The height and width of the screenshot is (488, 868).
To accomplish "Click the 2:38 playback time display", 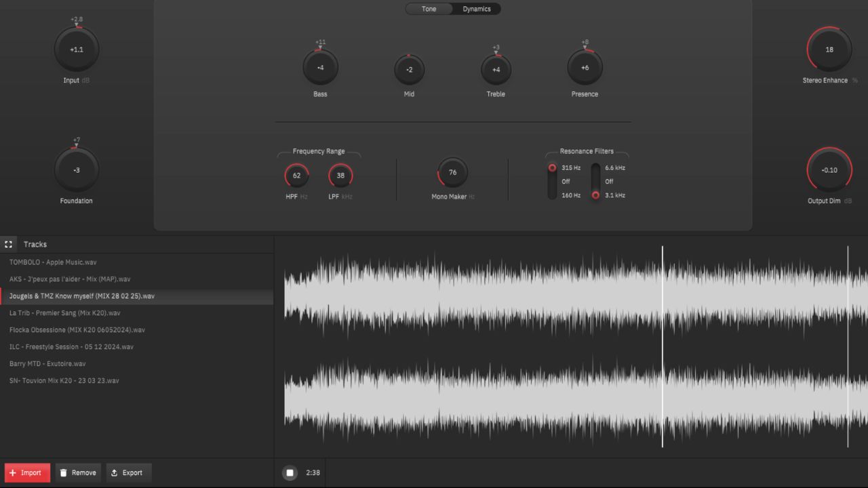I will tap(313, 473).
